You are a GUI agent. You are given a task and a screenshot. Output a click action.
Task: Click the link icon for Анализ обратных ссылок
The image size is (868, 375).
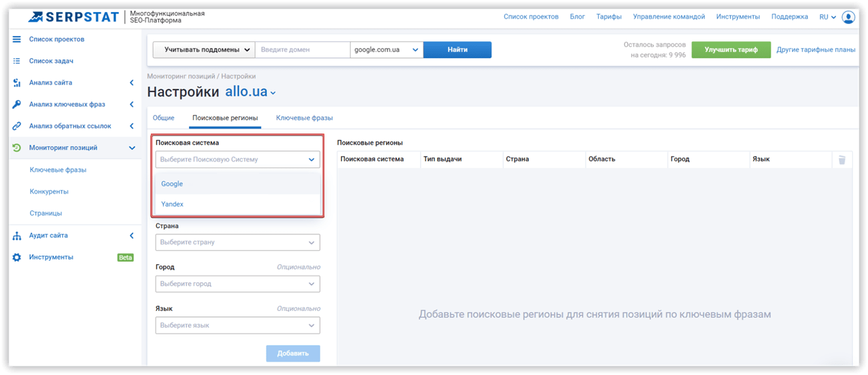click(17, 126)
